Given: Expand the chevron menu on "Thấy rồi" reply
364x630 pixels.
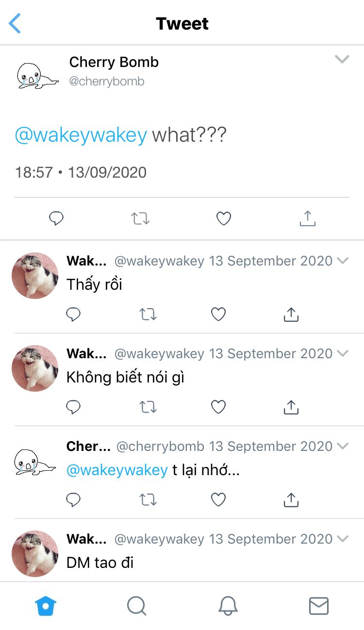Looking at the screenshot, I should [343, 261].
